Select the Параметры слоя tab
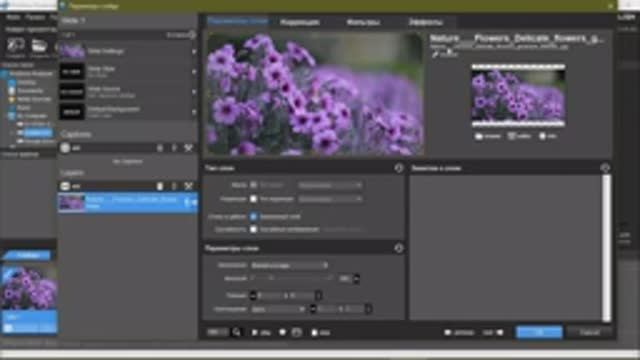 tap(237, 21)
